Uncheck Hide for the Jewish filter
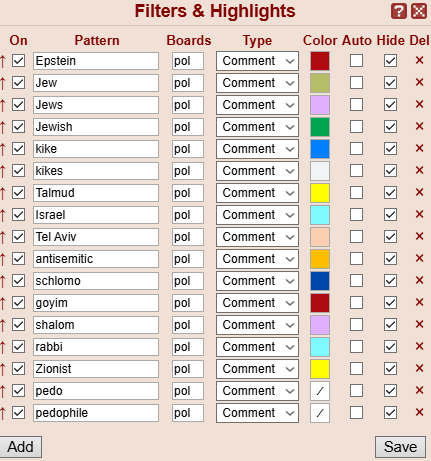 390,127
